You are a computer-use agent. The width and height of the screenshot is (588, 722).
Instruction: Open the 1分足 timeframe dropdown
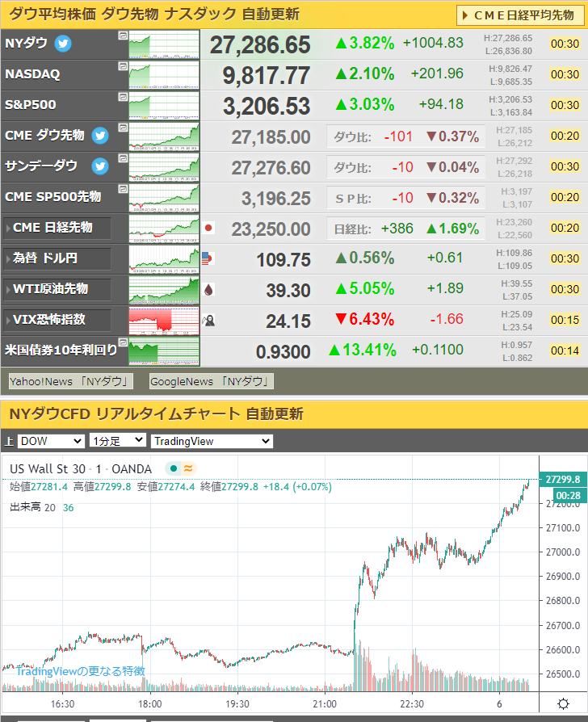click(118, 441)
